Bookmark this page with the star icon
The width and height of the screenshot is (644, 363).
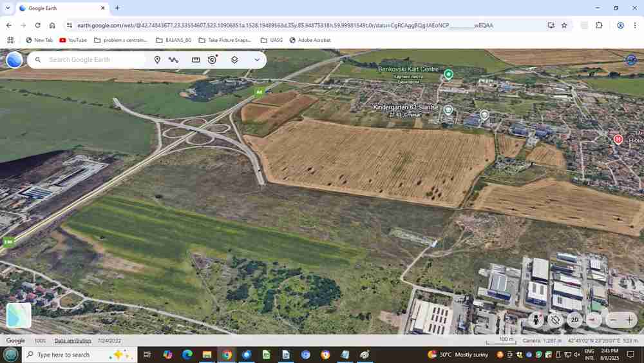click(564, 25)
